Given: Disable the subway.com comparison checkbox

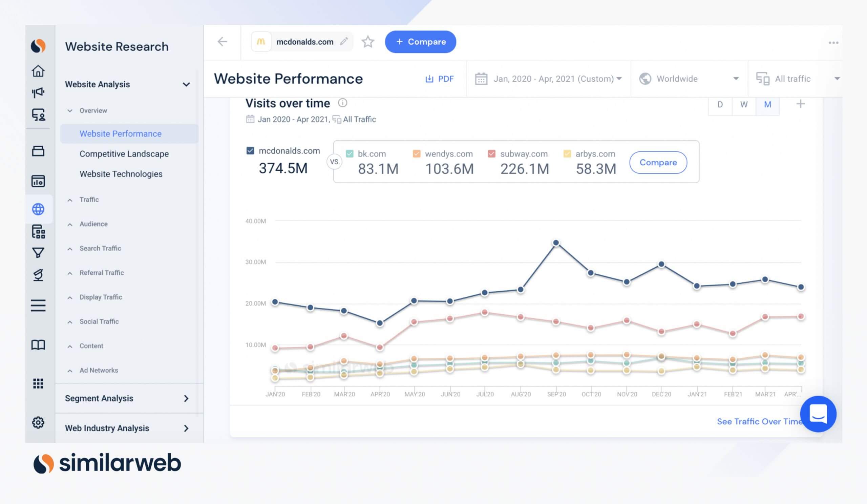Looking at the screenshot, I should 491,154.
